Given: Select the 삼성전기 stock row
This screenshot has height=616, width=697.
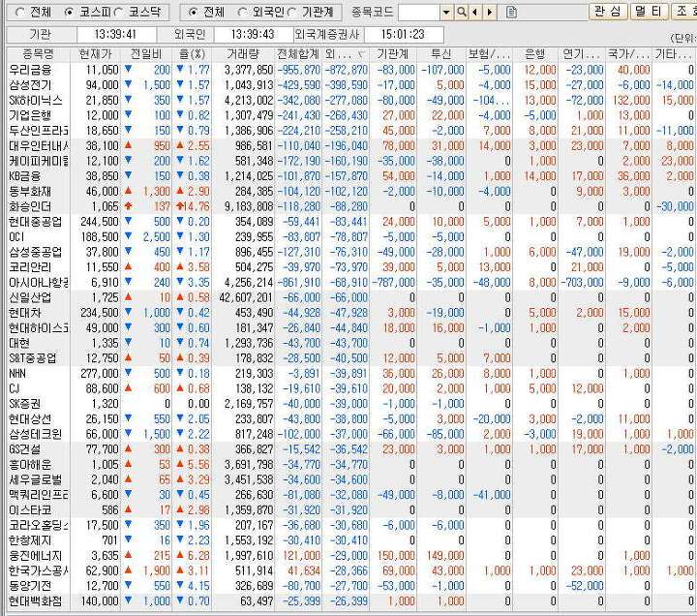Looking at the screenshot, I should [x=351, y=85].
